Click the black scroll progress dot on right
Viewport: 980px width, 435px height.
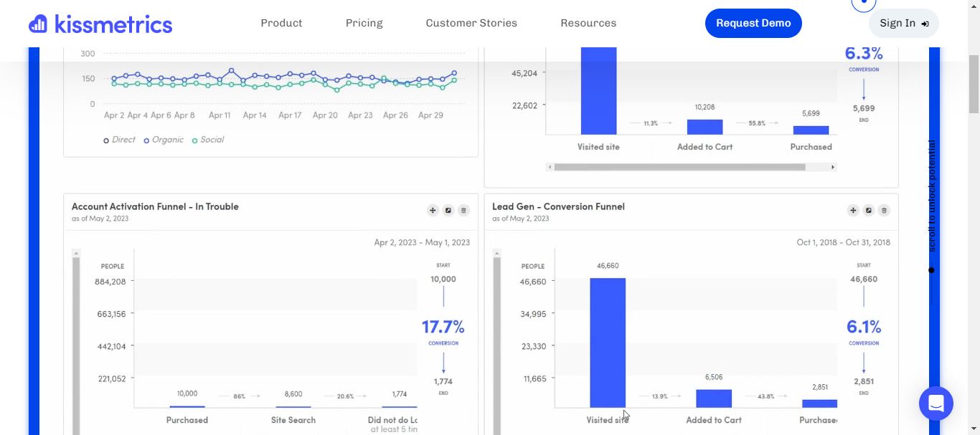point(931,270)
